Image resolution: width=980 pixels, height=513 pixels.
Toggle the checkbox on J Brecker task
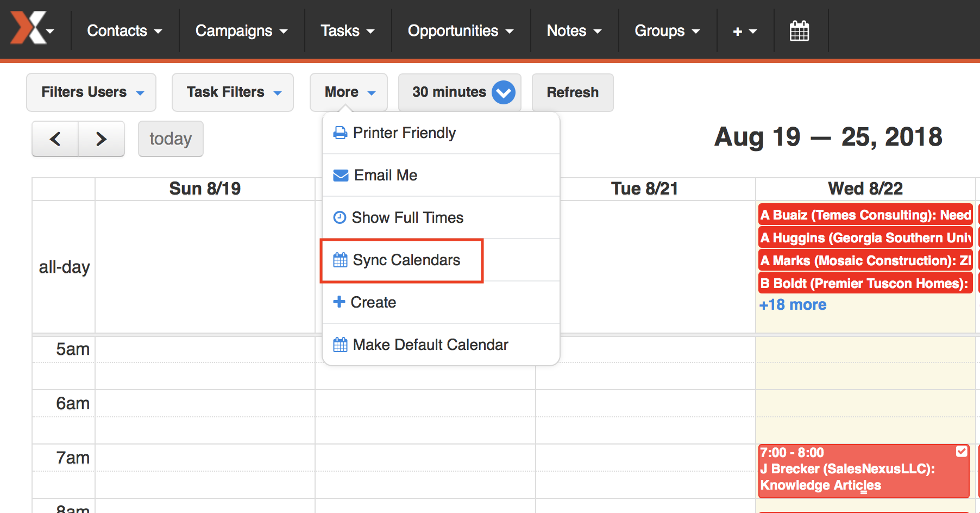coord(962,451)
